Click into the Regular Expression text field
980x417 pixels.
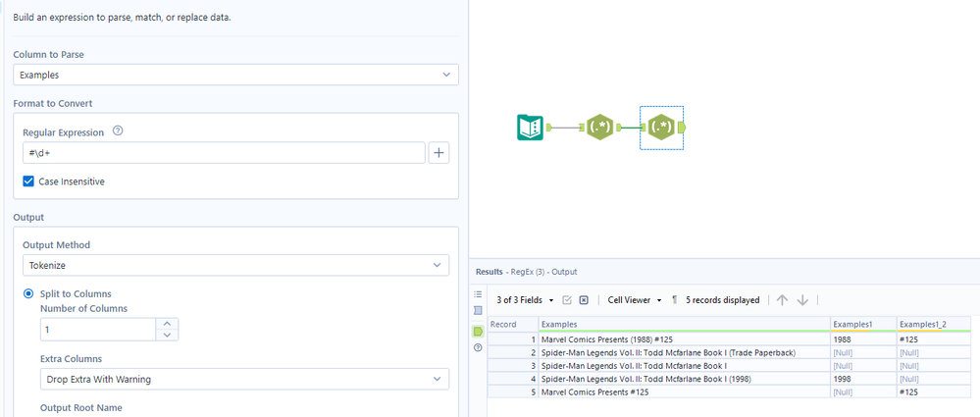(224, 152)
